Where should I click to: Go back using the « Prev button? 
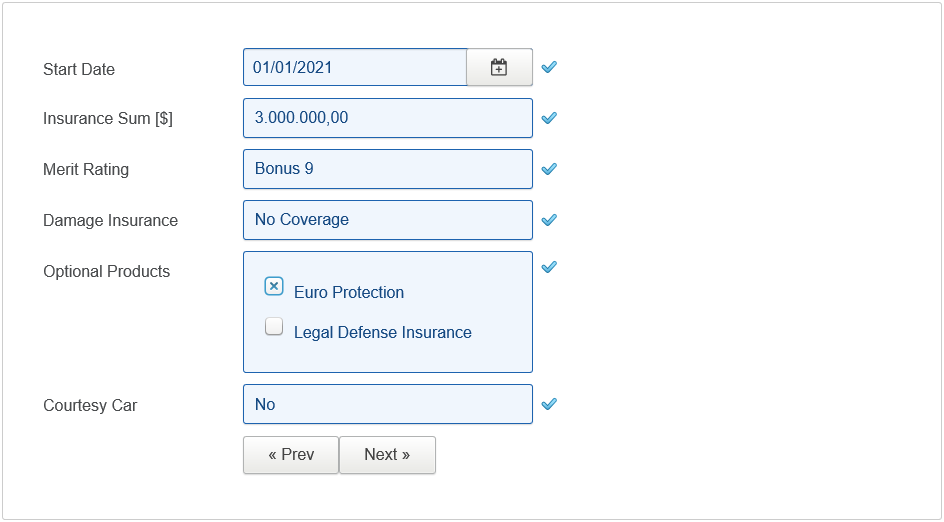pyautogui.click(x=291, y=455)
